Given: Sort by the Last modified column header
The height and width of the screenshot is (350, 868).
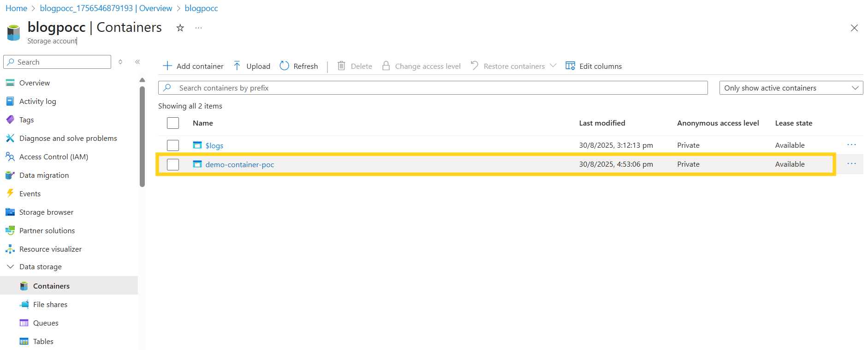Looking at the screenshot, I should [x=602, y=123].
